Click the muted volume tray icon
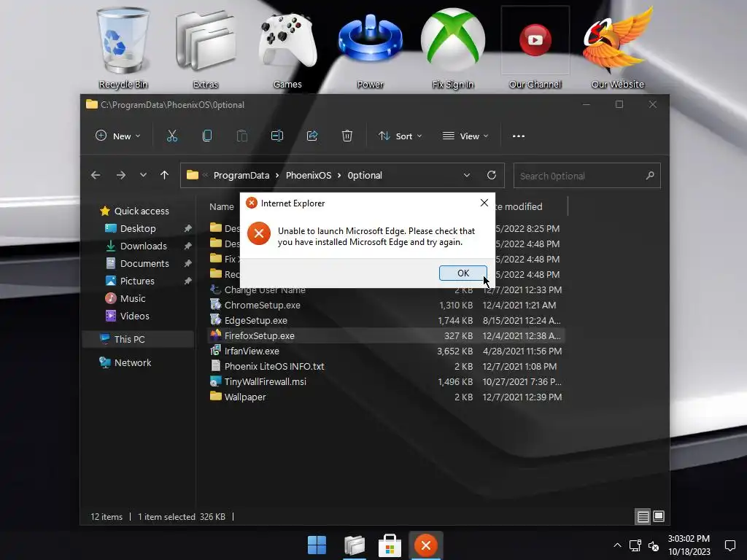Screen dimensions: 747x560 [x=654, y=546]
